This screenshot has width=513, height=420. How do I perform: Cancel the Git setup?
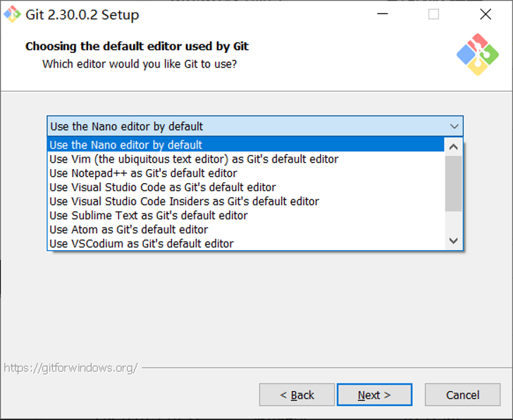click(462, 395)
